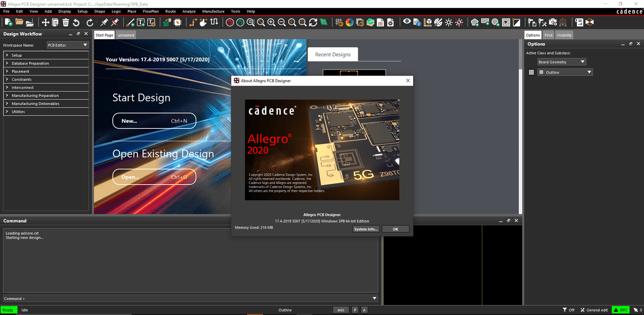Open the layer stack Cross Section icon

tap(370, 22)
